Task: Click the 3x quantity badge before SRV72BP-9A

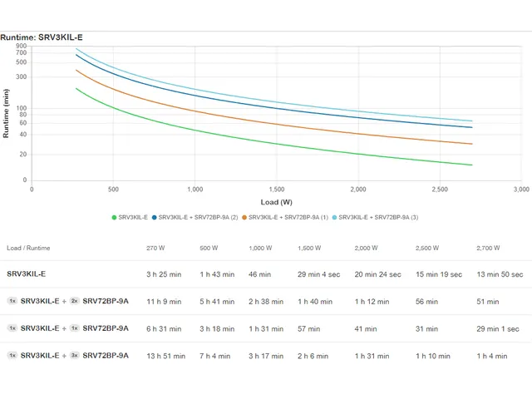Action: point(74,355)
